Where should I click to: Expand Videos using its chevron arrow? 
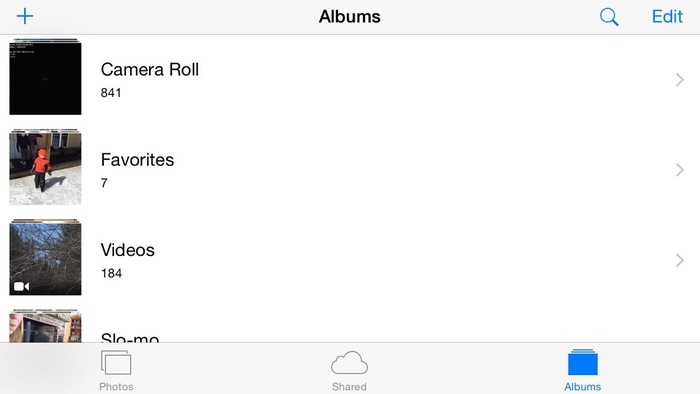point(679,260)
